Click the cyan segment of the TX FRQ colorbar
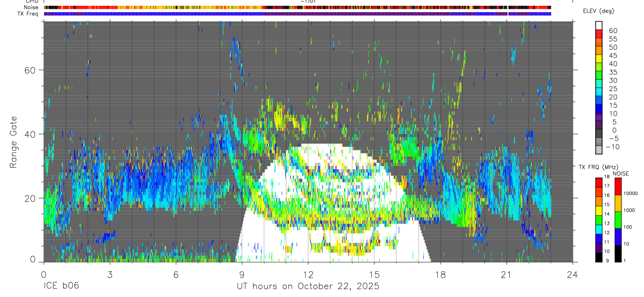The width and height of the screenshot is (644, 297). click(598, 229)
